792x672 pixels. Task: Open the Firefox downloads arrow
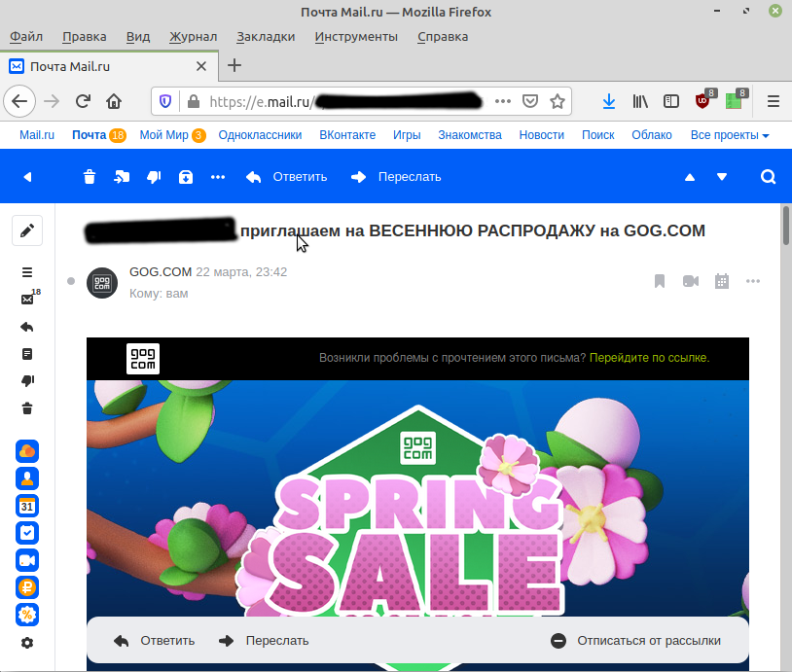(609, 101)
